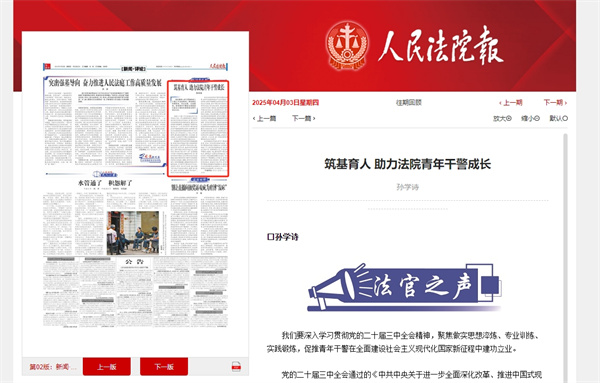Go to previous issue 上一期
Viewport: 600px width, 383px height.
511,103
